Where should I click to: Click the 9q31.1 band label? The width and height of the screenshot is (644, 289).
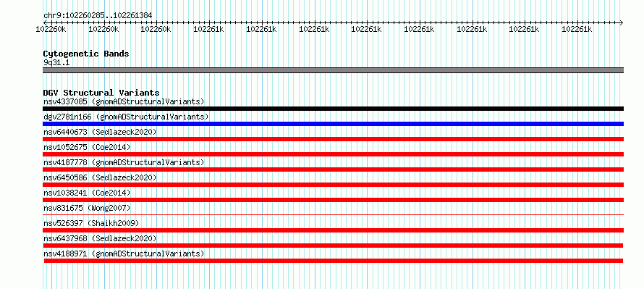[56, 62]
